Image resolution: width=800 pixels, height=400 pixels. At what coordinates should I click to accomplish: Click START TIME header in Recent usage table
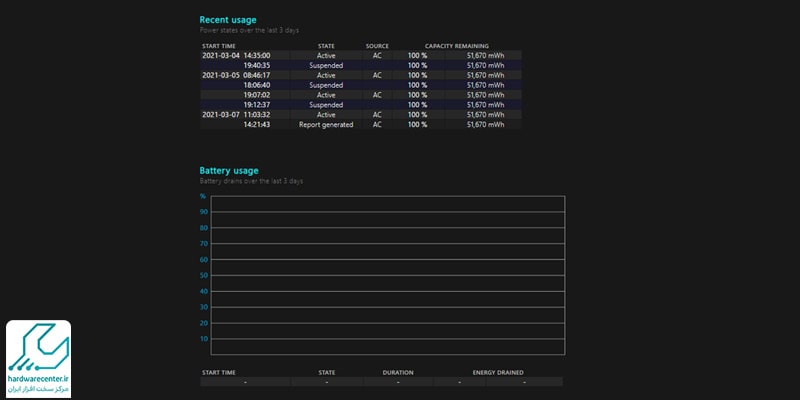point(219,46)
